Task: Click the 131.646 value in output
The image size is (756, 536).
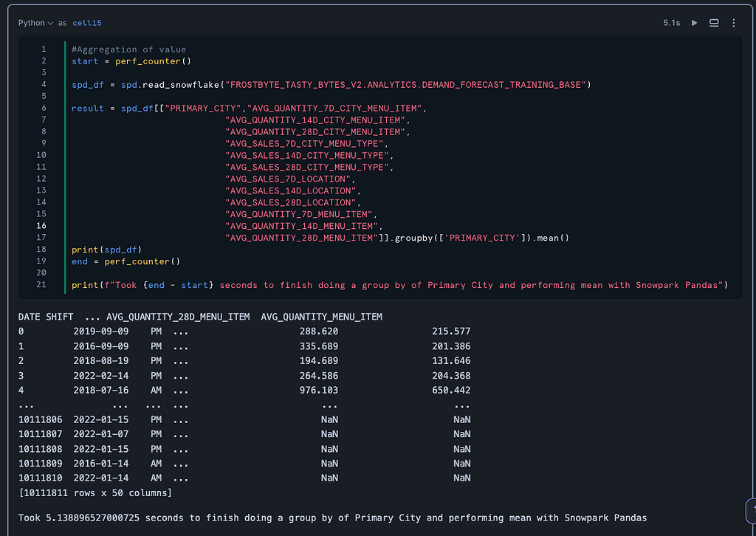Action: [x=451, y=361]
